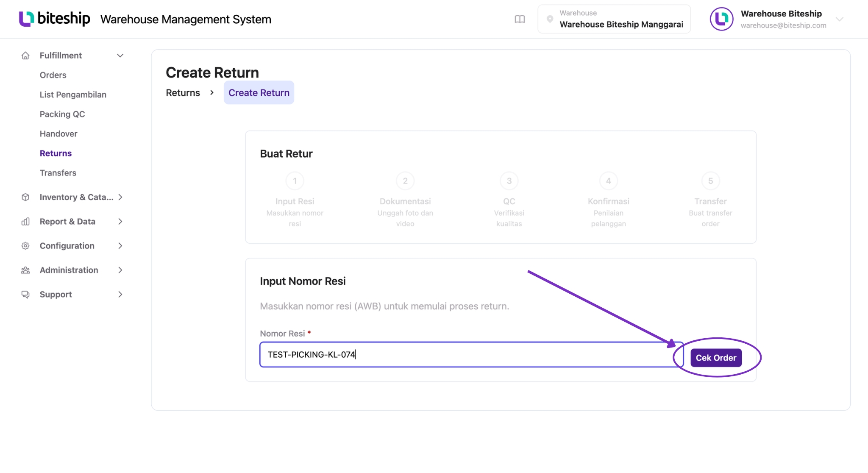Collapse the Fulfillment menu chevron
The image size is (868, 473).
point(120,56)
